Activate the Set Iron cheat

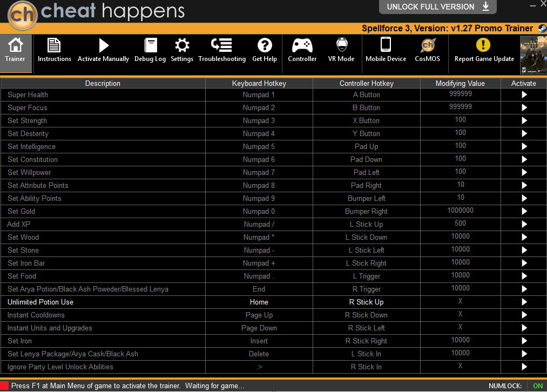524,341
